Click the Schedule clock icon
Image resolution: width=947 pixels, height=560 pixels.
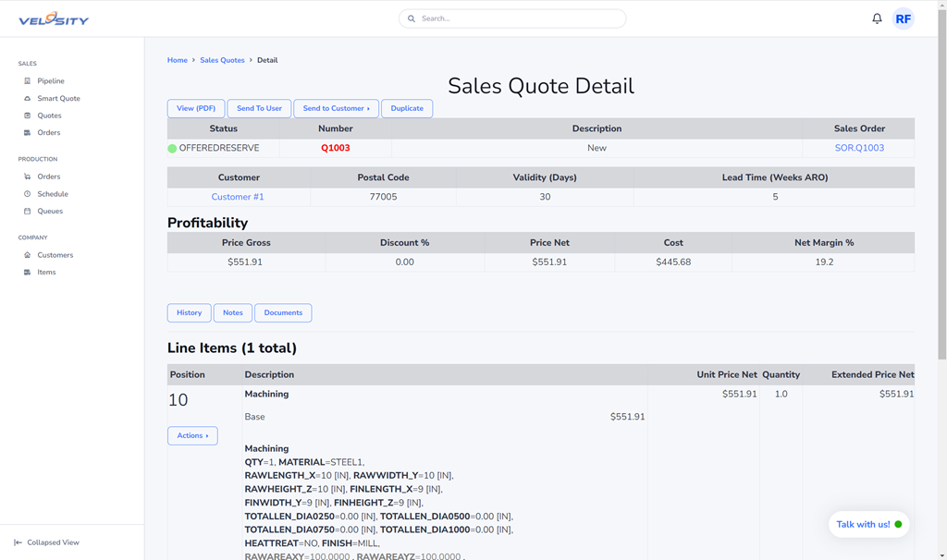click(x=28, y=194)
